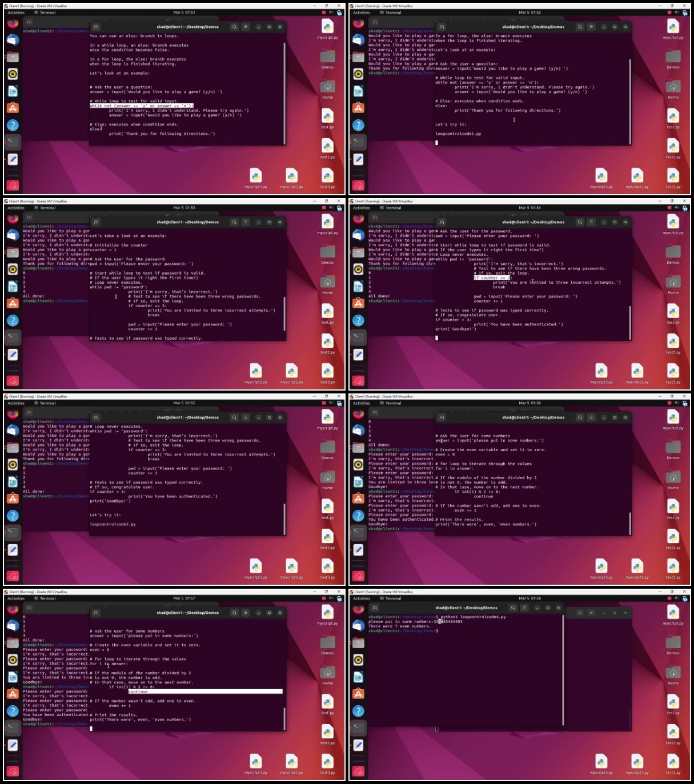
Task: Click the 'Mar 5 01:53' clock
Action: pyautogui.click(x=184, y=208)
